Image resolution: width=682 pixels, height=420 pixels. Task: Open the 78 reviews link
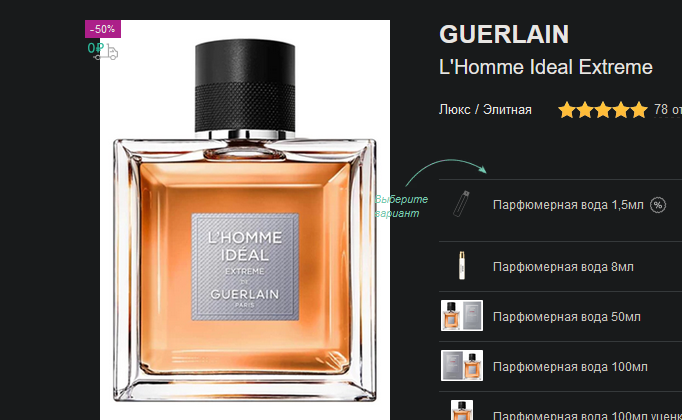pyautogui.click(x=668, y=110)
